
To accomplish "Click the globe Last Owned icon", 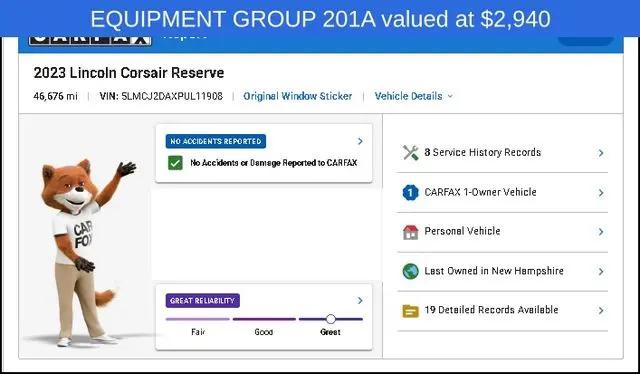I will pyautogui.click(x=411, y=271).
